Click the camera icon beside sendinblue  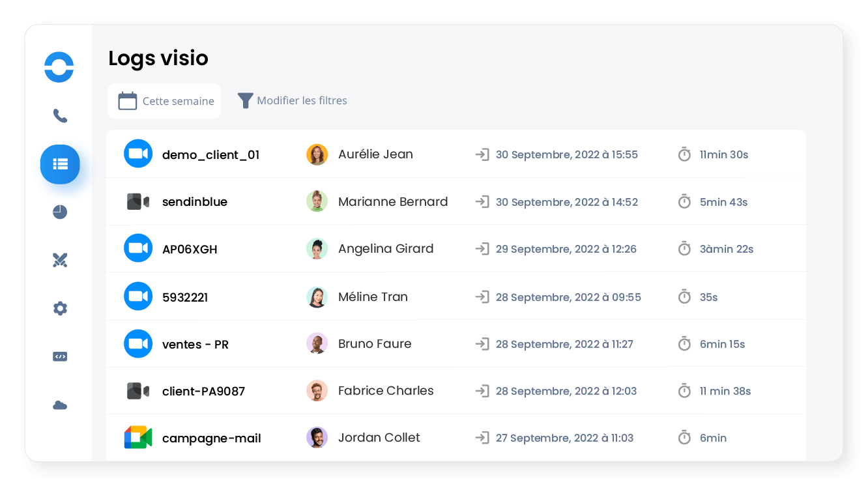point(138,201)
